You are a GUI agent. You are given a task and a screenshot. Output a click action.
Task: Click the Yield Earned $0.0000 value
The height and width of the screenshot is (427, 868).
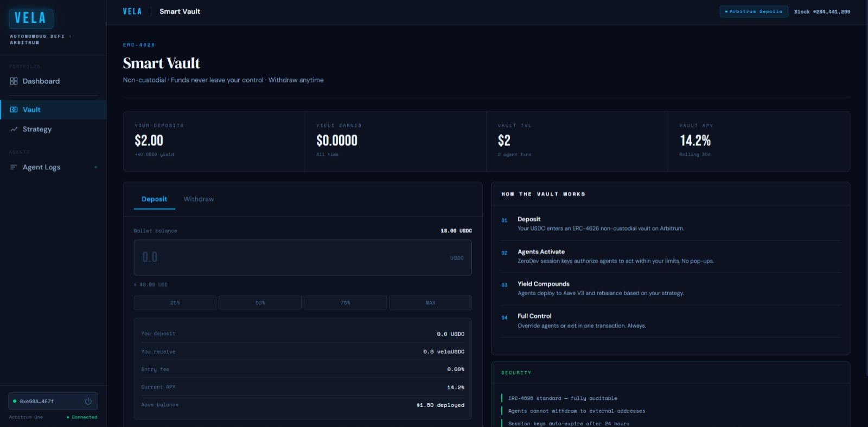337,141
